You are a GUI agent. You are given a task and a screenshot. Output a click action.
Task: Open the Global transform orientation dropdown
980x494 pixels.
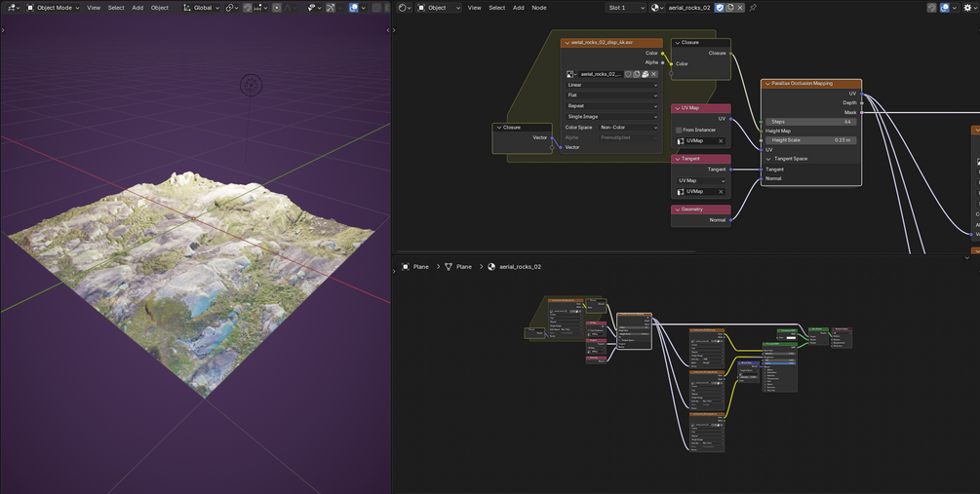[x=201, y=8]
